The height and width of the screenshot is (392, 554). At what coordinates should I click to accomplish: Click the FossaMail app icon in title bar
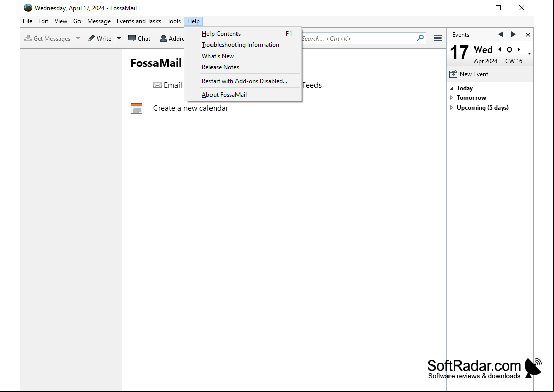click(28, 8)
